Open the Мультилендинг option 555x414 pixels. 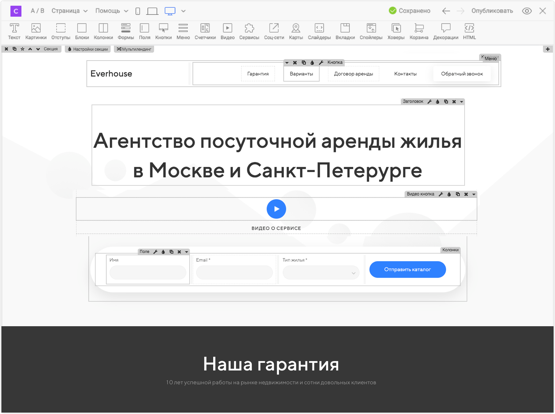(134, 49)
